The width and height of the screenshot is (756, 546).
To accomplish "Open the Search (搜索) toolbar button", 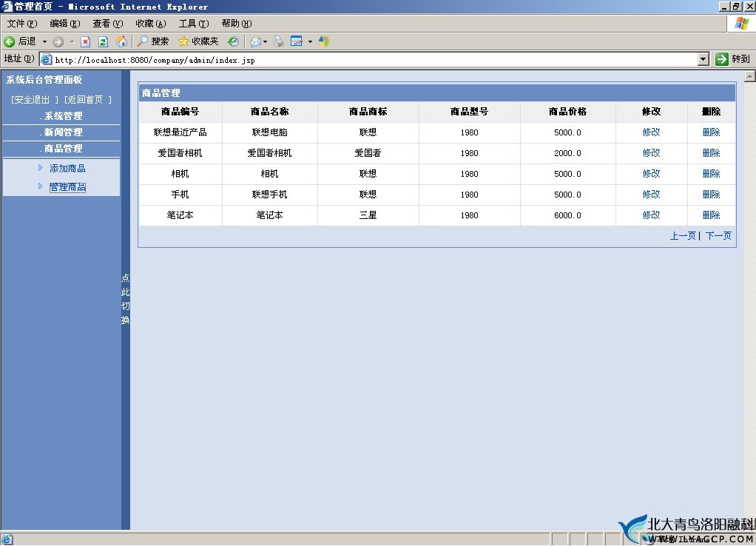I will tap(153, 41).
